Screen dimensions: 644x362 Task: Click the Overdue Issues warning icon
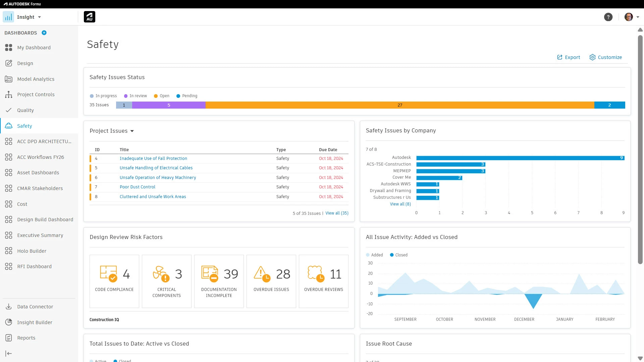pos(262,274)
